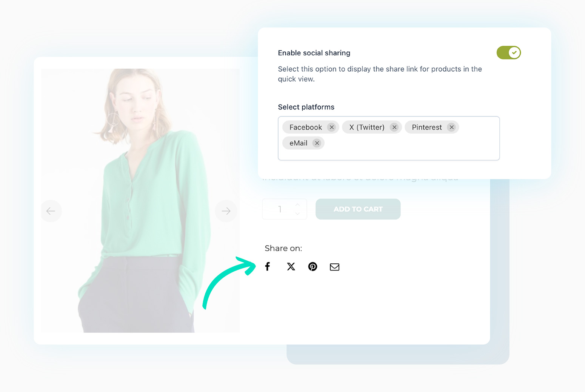Remove the Pinterest platform tag
Image resolution: width=585 pixels, height=392 pixels.
[x=451, y=127]
